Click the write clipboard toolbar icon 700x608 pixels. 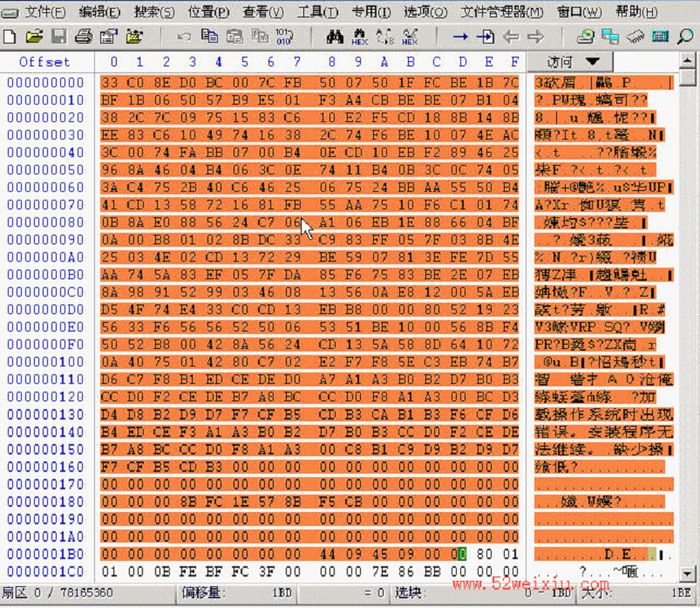pyautogui.click(x=260, y=36)
